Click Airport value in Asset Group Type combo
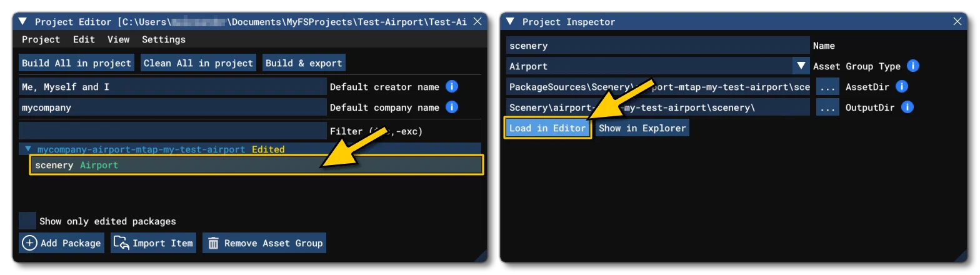 [649, 66]
